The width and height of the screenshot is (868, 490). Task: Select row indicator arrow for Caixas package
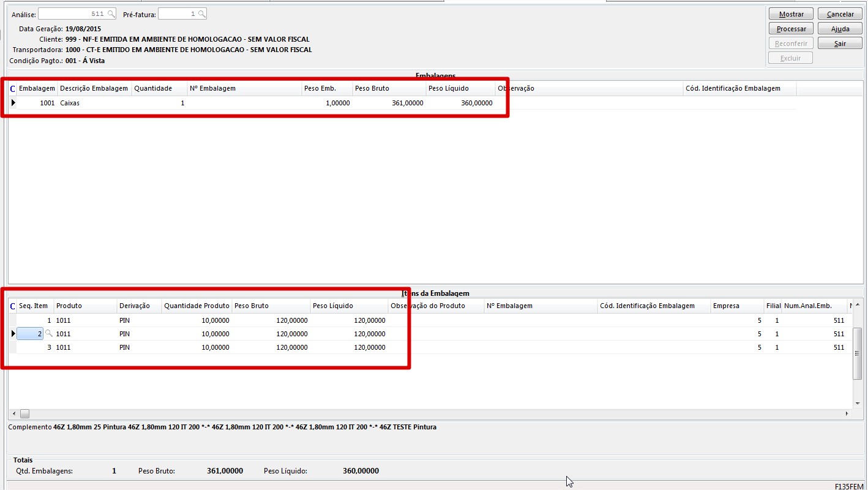click(13, 103)
